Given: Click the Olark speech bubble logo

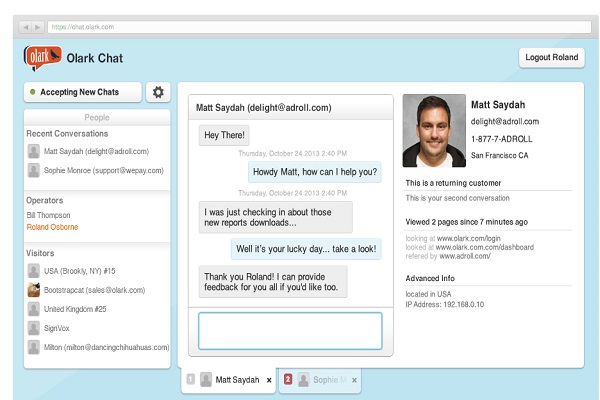Looking at the screenshot, I should (x=42, y=57).
